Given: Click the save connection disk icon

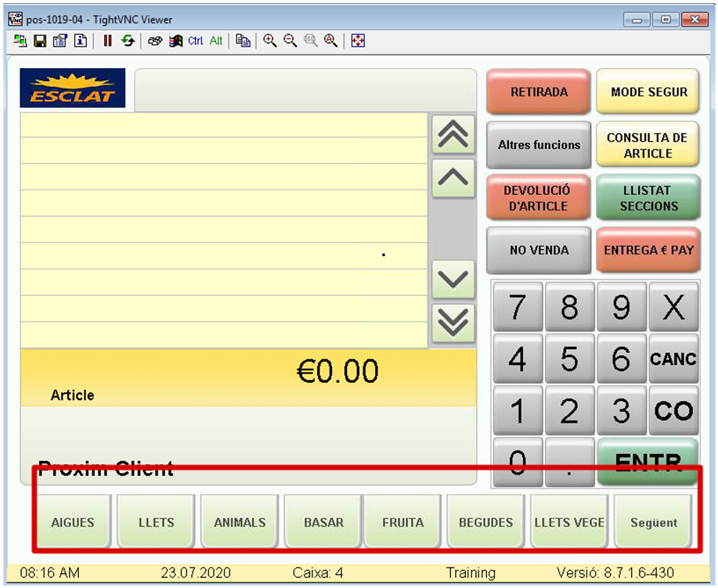Looking at the screenshot, I should point(40,41).
